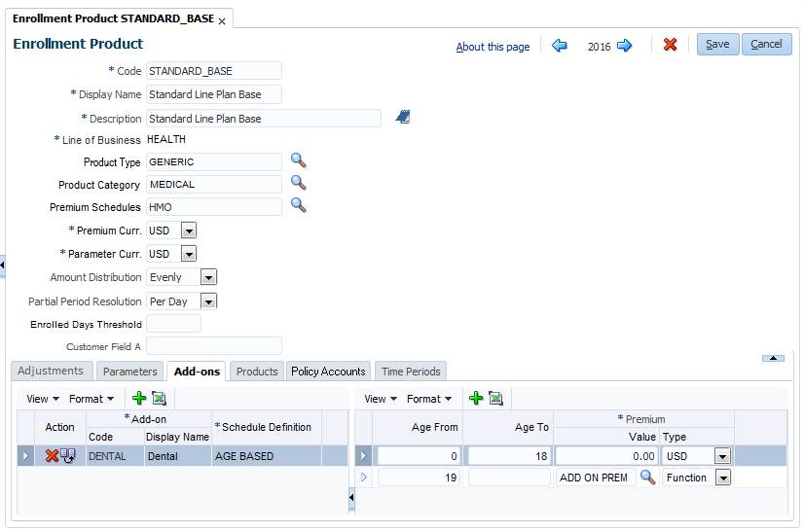Add a new add-on with green plus

pos(139,398)
